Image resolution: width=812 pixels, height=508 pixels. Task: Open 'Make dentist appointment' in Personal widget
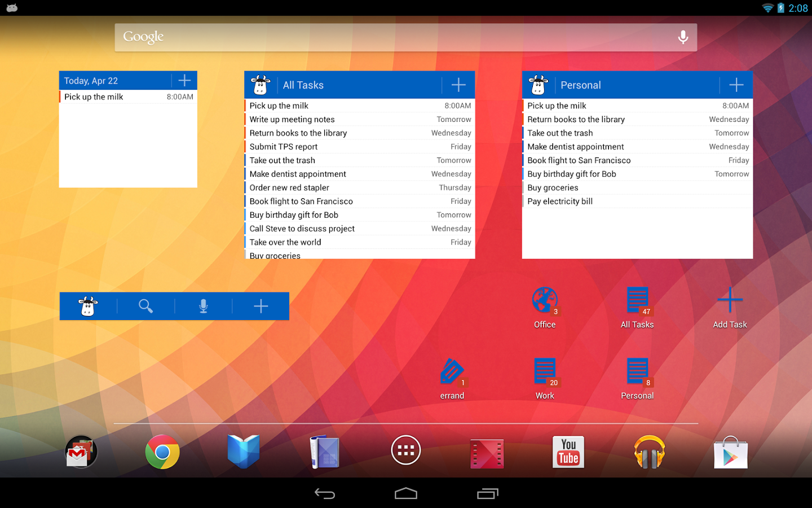(x=637, y=147)
